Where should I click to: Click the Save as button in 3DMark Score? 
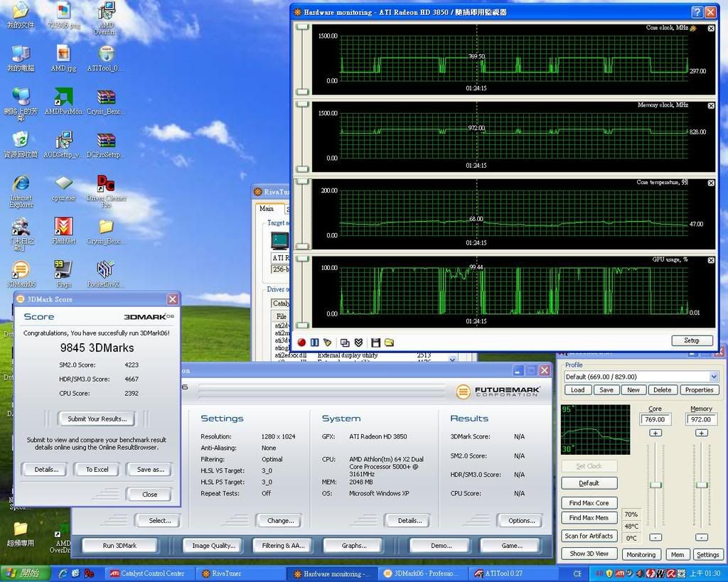click(150, 469)
